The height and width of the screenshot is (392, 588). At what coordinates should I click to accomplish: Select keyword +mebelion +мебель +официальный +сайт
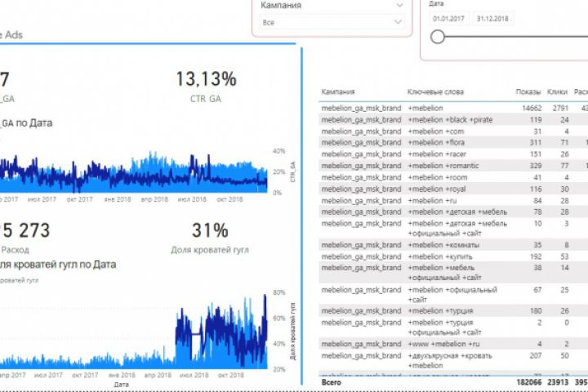(445, 273)
